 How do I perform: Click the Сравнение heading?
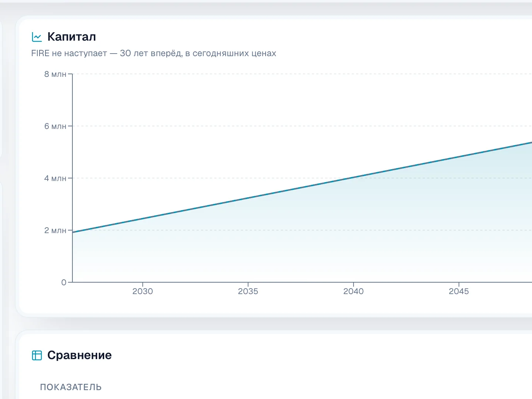(x=79, y=355)
